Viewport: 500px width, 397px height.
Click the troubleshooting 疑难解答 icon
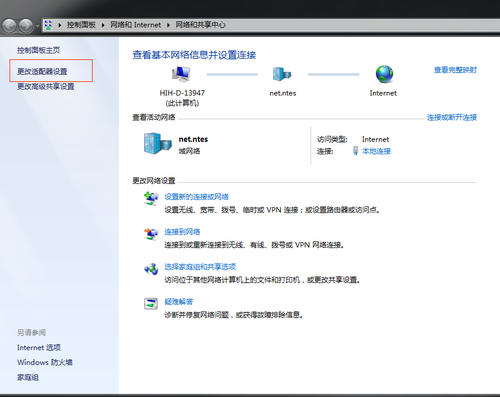point(151,304)
